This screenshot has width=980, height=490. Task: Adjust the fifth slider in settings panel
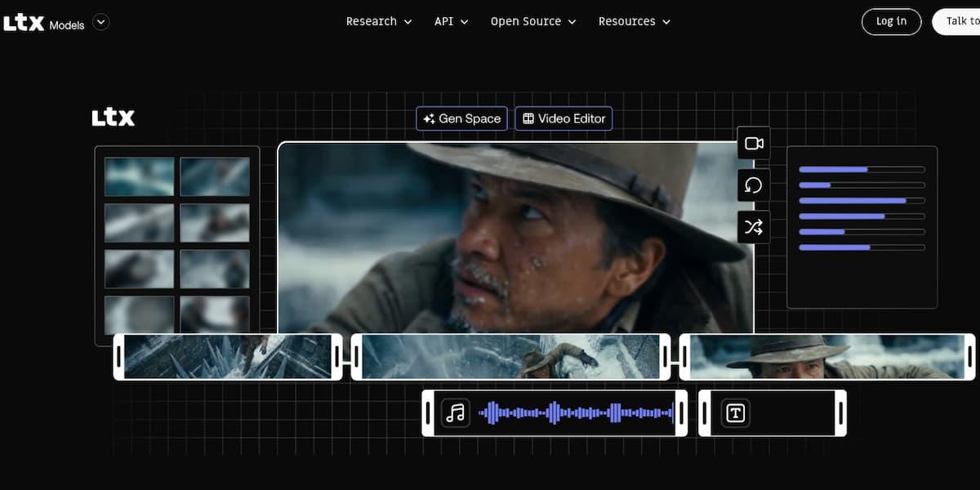pyautogui.click(x=862, y=231)
